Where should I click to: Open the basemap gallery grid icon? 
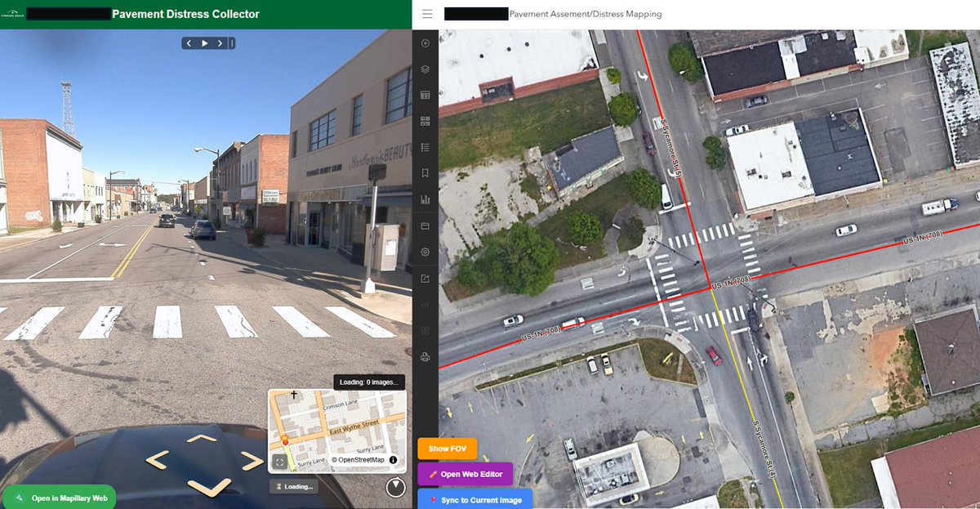pyautogui.click(x=425, y=122)
